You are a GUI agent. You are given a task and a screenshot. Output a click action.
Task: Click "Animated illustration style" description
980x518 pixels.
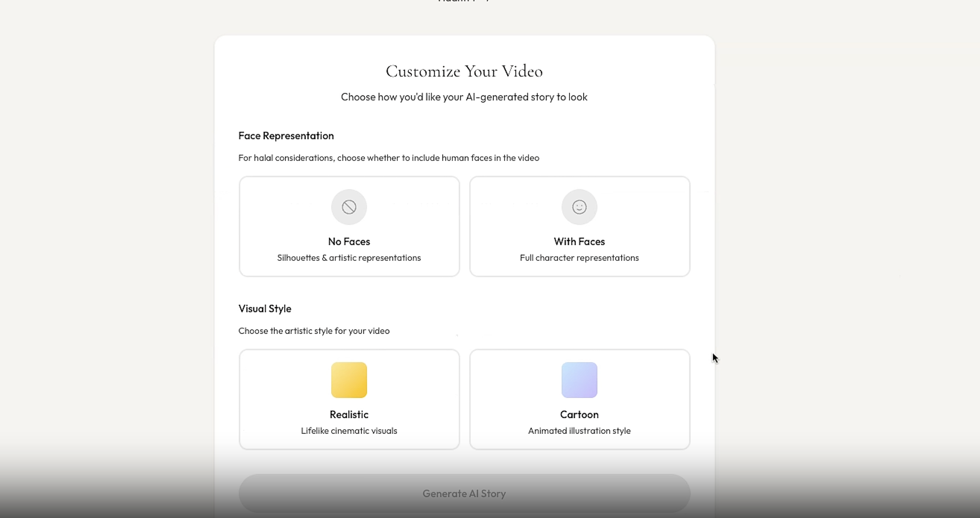(x=579, y=431)
